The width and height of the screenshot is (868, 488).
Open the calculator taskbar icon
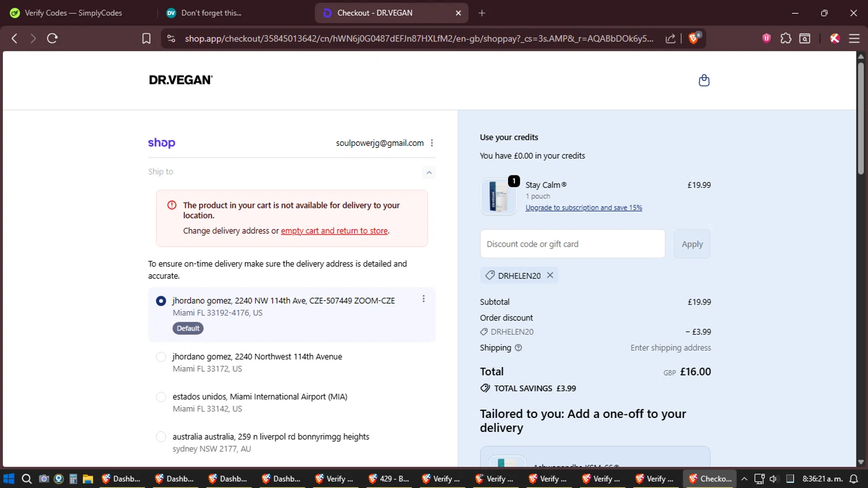[73, 479]
